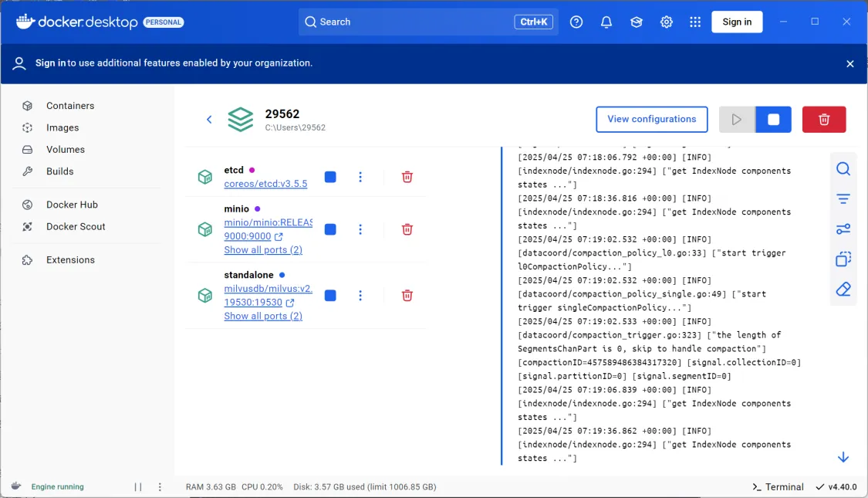868x498 pixels.
Task: Click the Search bar
Action: pos(428,22)
